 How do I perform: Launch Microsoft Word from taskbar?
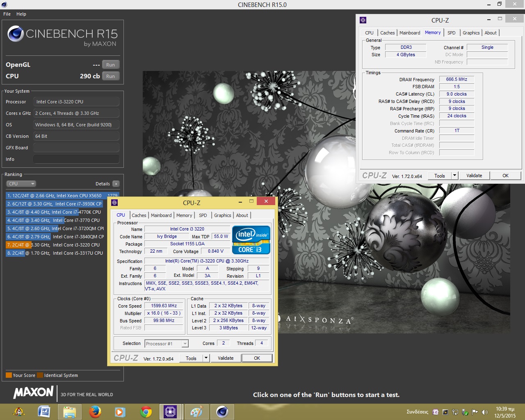[x=44, y=411]
